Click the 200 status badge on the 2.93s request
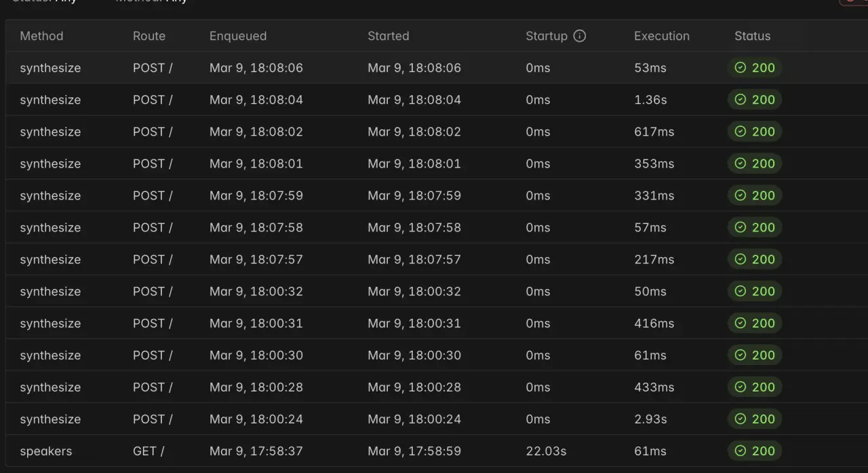This screenshot has height=473, width=868. pyautogui.click(x=755, y=419)
